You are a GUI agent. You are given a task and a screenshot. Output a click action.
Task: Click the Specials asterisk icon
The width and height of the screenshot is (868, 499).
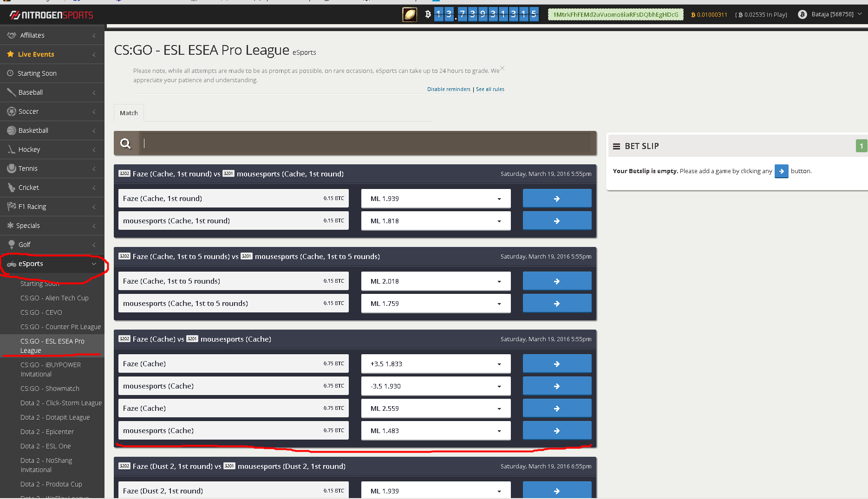click(10, 226)
